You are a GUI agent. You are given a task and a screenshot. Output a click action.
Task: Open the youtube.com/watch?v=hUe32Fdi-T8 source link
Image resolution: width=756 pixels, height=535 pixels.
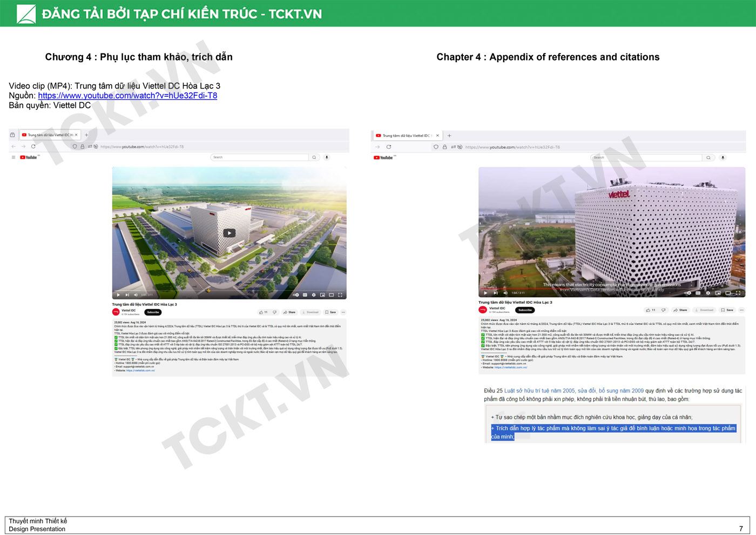pyautogui.click(x=127, y=96)
